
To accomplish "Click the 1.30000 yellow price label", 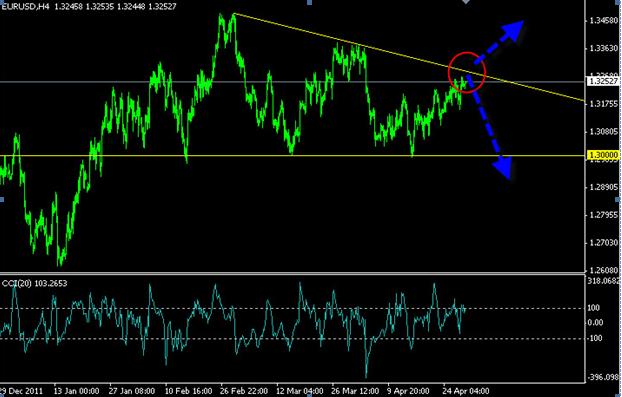I will (603, 155).
